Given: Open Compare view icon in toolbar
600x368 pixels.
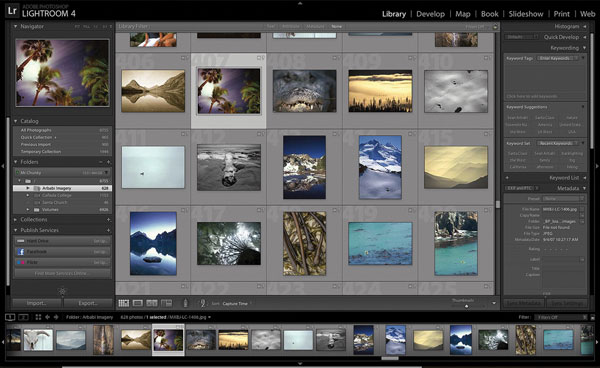Looking at the screenshot, I should [152, 303].
